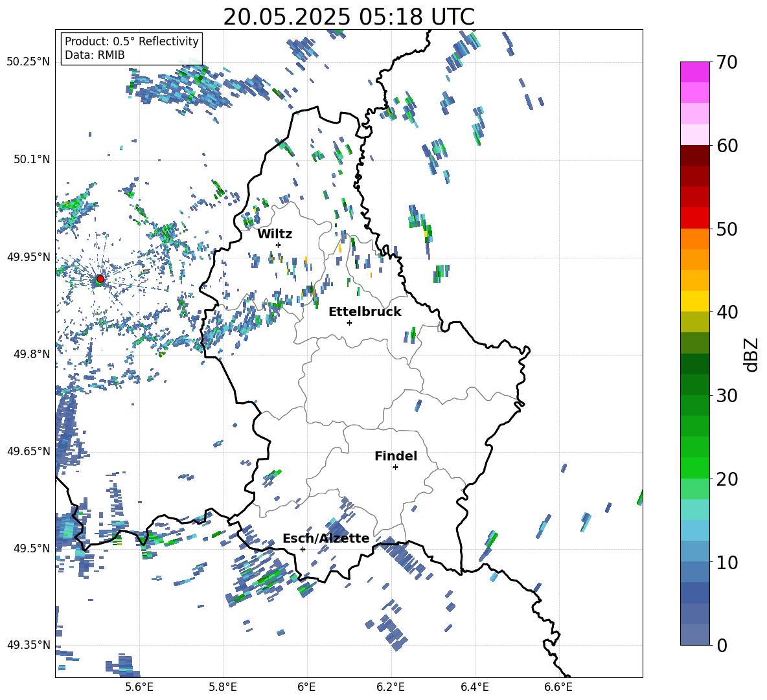Click the 49.95°N latitude label
This screenshot has height=700, width=767.
pos(29,257)
